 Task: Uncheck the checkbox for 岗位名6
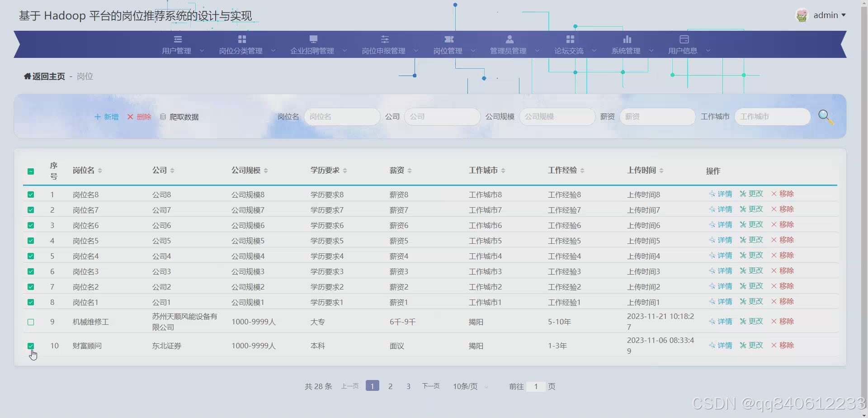[x=31, y=225]
